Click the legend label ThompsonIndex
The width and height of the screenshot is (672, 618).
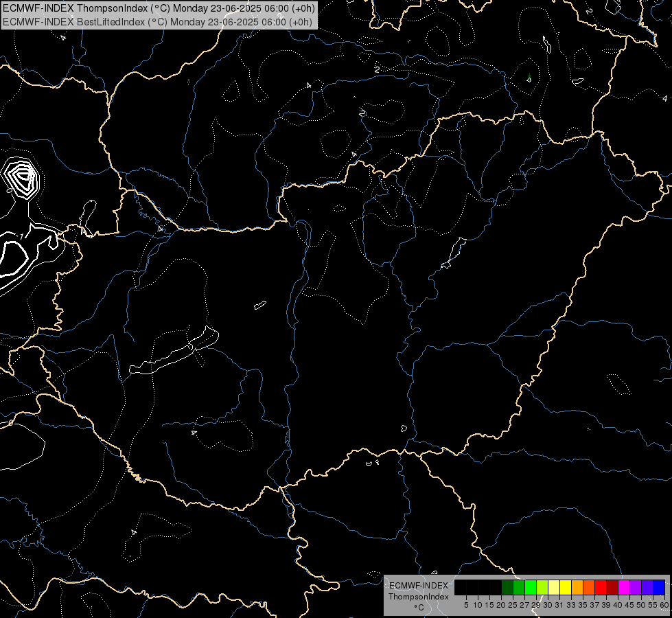click(x=419, y=597)
